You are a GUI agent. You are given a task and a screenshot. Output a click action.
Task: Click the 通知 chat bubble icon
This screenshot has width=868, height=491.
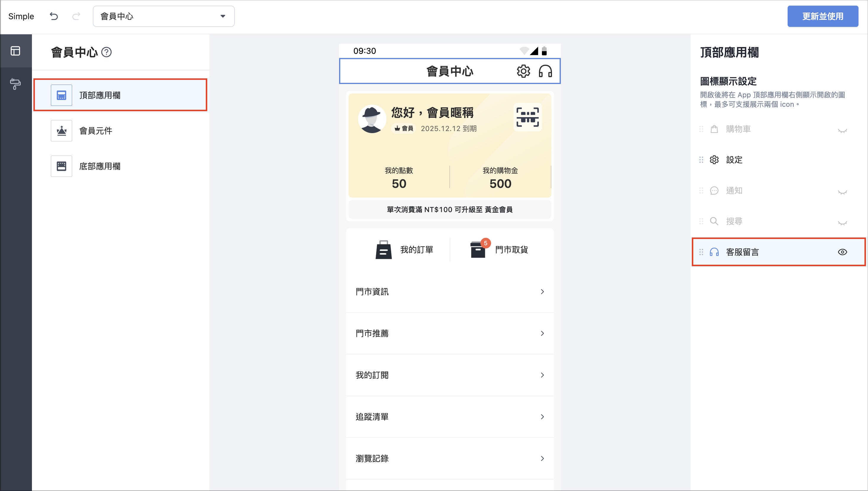(714, 190)
